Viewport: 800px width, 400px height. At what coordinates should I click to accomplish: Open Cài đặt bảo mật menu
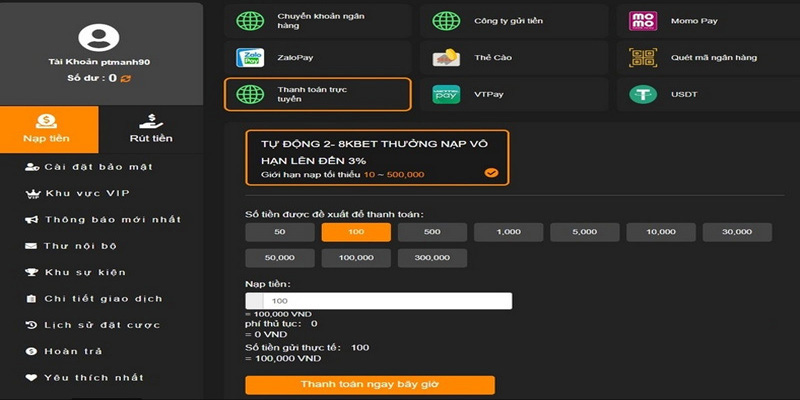pos(98,166)
